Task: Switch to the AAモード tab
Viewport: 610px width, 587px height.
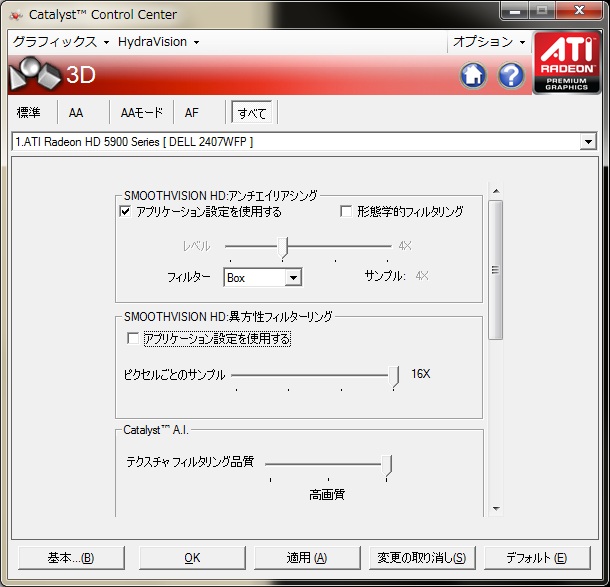Action: [x=142, y=113]
